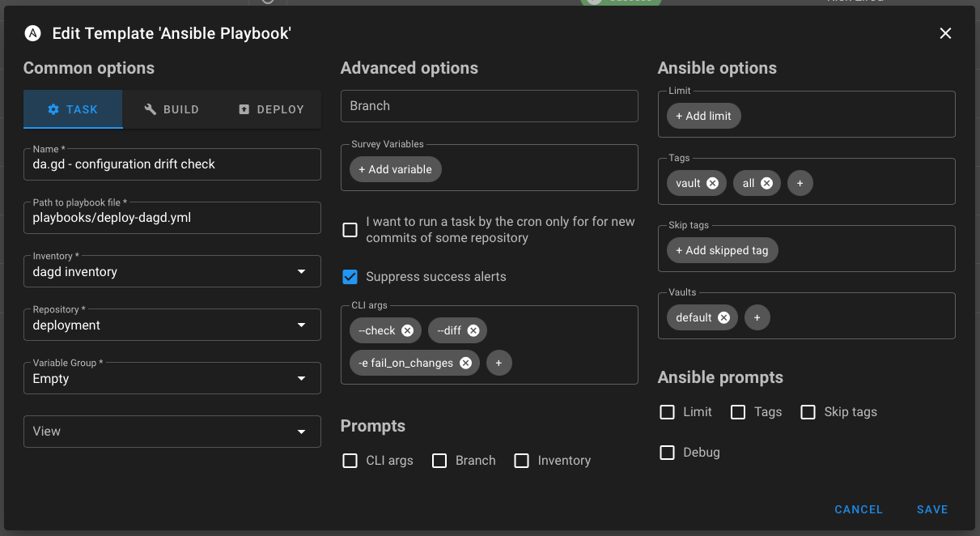Enable Skip tags Ansible prompt checkbox
Screen dimensions: 980x536
[808, 412]
